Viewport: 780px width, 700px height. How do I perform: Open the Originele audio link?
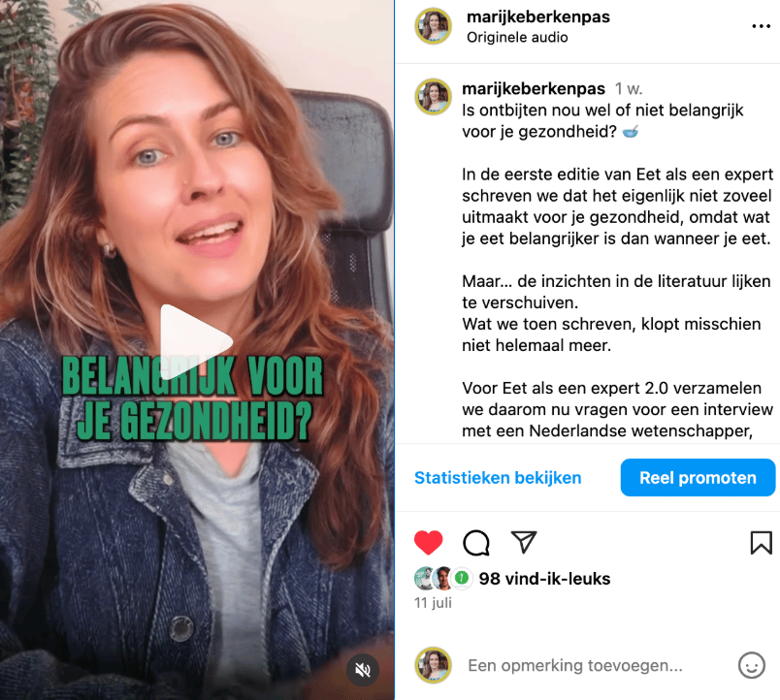click(517, 37)
